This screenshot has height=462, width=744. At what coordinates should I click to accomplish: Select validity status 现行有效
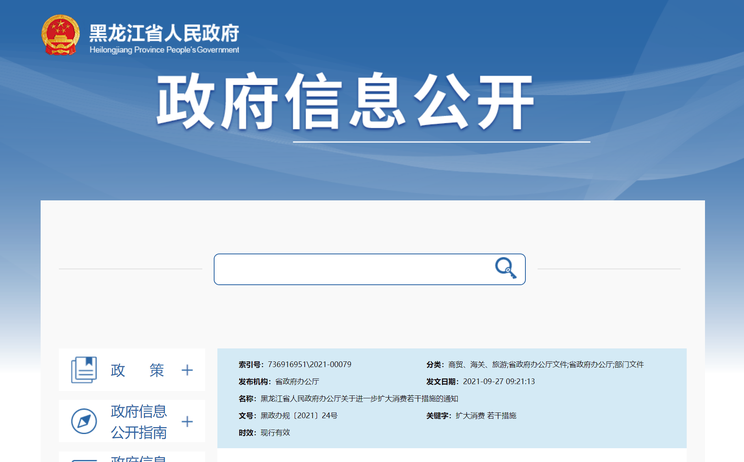pyautogui.click(x=275, y=433)
